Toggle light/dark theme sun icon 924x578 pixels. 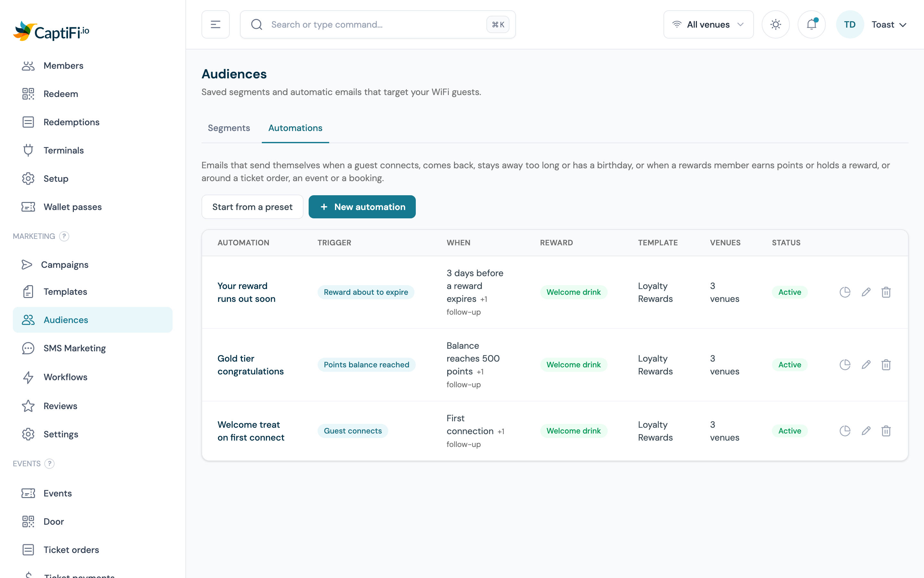[775, 24]
